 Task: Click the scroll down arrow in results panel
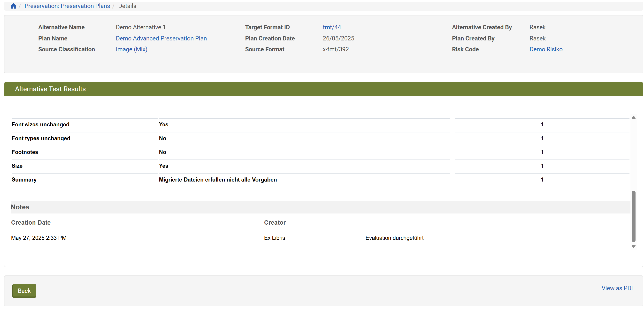click(633, 246)
